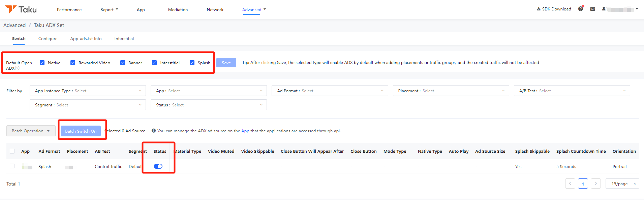The width and height of the screenshot is (644, 200).
Task: Toggle the Splash checkbox
Action: click(x=192, y=63)
